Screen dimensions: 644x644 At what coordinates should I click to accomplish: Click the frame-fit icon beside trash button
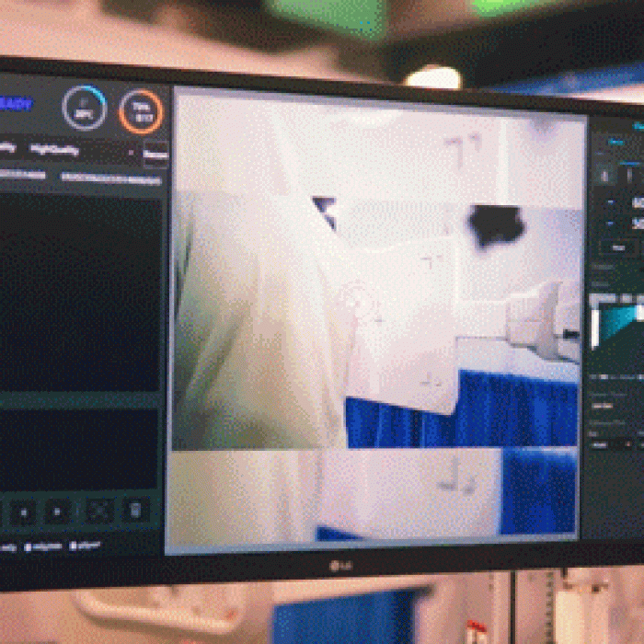point(99,511)
